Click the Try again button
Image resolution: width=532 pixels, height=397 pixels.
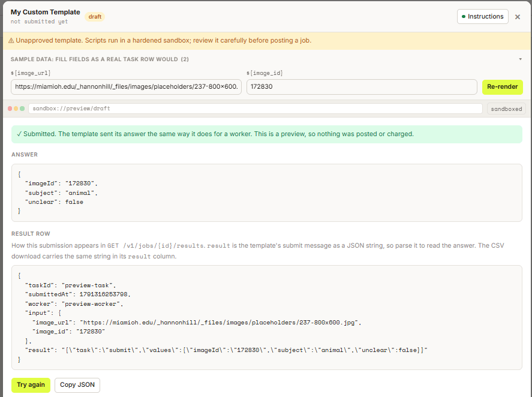(x=31, y=385)
